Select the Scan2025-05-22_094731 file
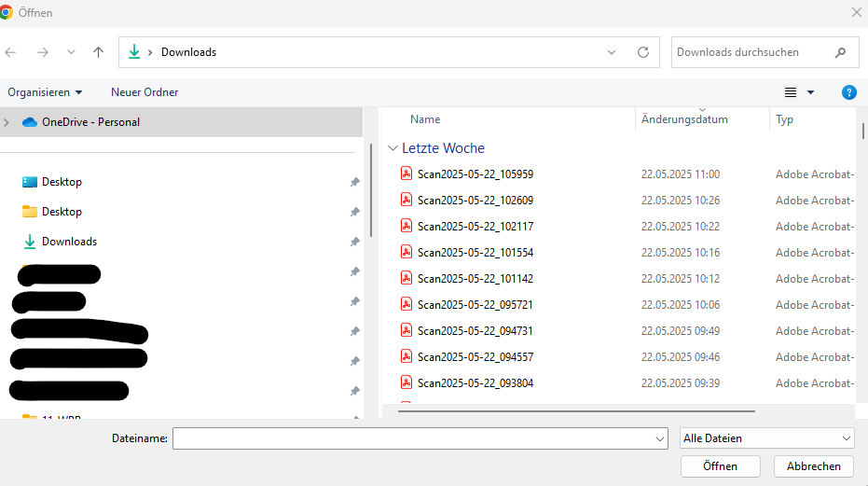Viewport: 868px width, 486px height. pos(475,331)
